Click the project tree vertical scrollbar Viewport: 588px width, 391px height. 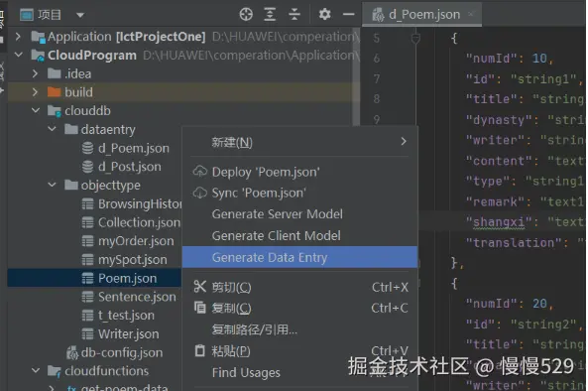(x=356, y=75)
